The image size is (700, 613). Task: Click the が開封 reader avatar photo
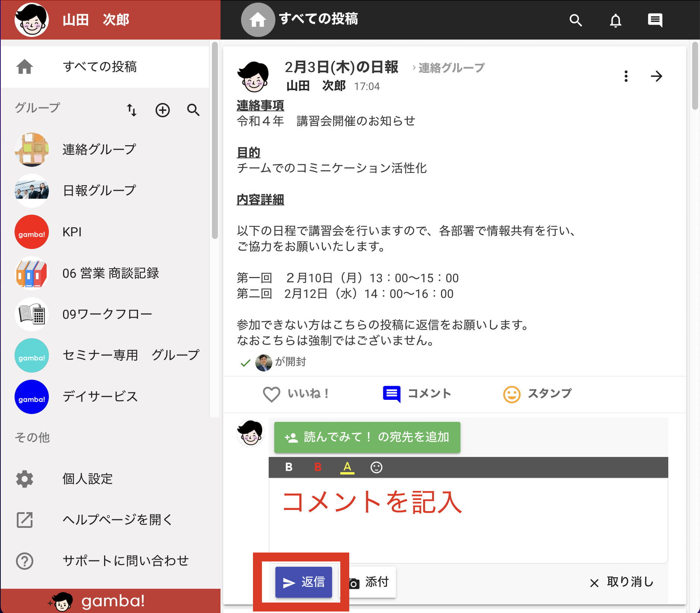tap(264, 362)
